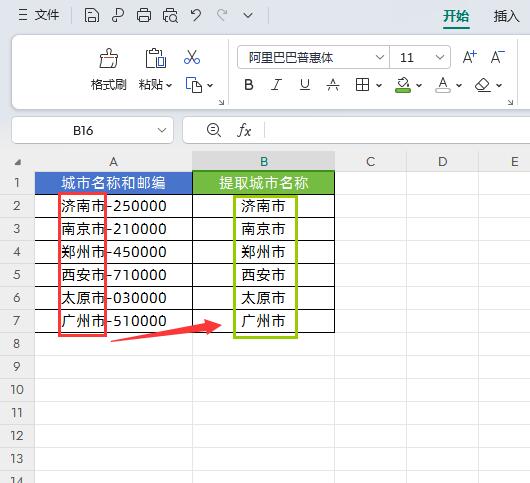Click the Cut scissors icon

point(192,57)
